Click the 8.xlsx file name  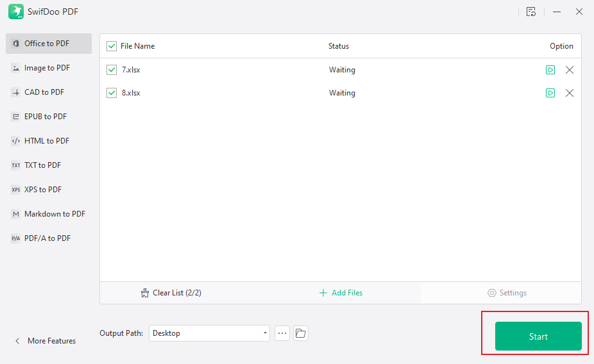(x=131, y=93)
